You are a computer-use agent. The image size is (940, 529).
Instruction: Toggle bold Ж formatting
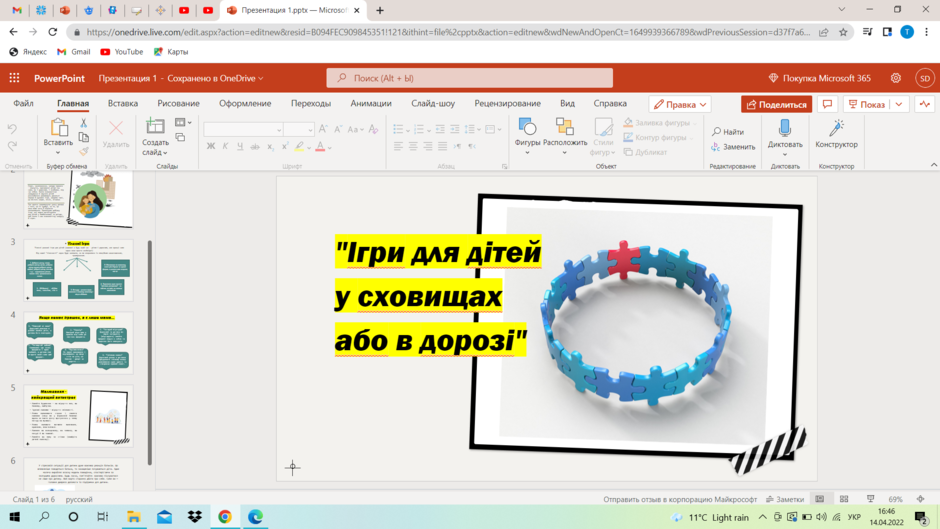pyautogui.click(x=211, y=146)
